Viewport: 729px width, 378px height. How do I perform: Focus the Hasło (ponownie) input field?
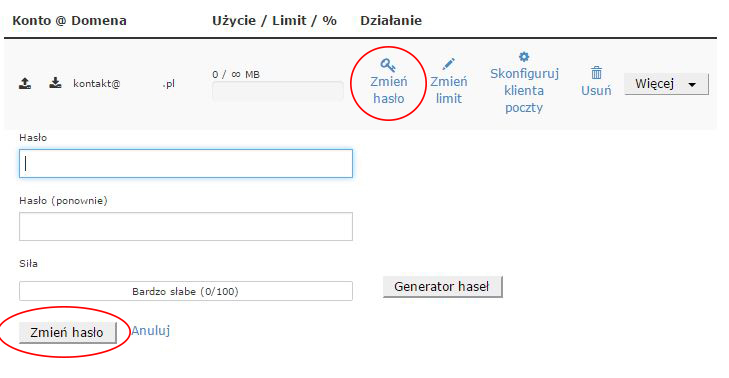186,226
